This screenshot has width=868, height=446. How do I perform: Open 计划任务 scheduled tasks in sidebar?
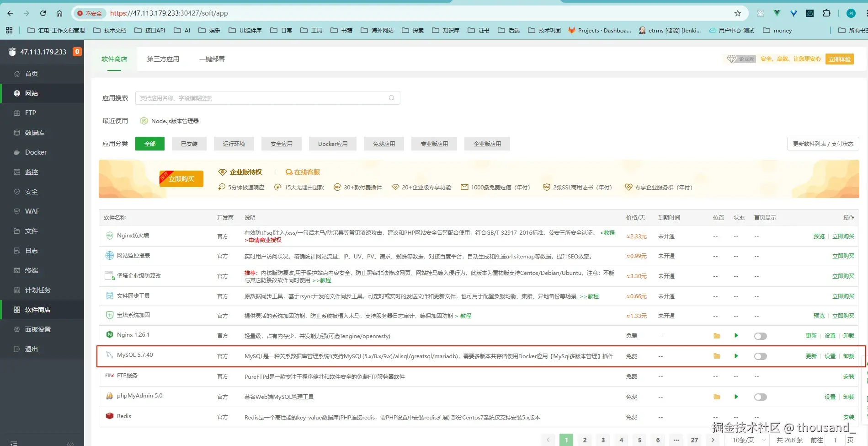pyautogui.click(x=38, y=290)
